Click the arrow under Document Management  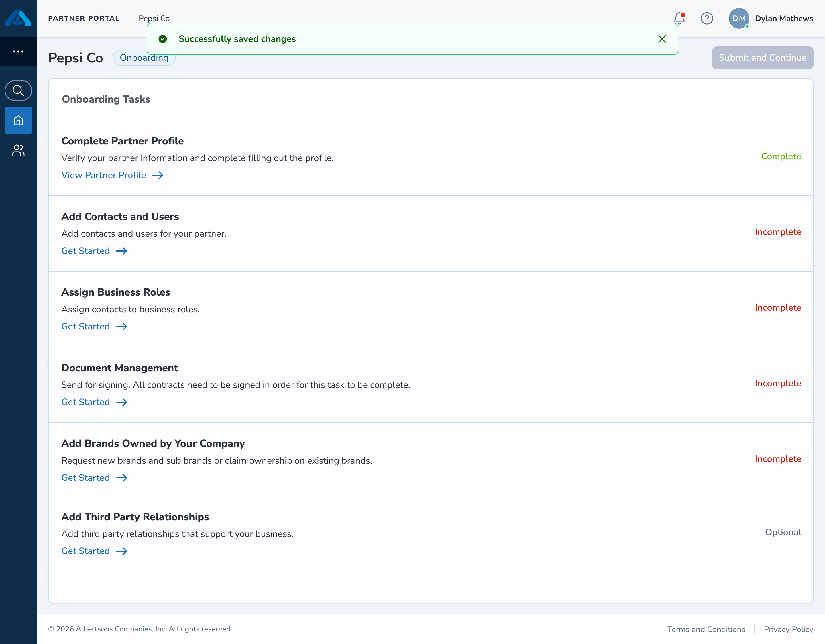click(x=122, y=402)
